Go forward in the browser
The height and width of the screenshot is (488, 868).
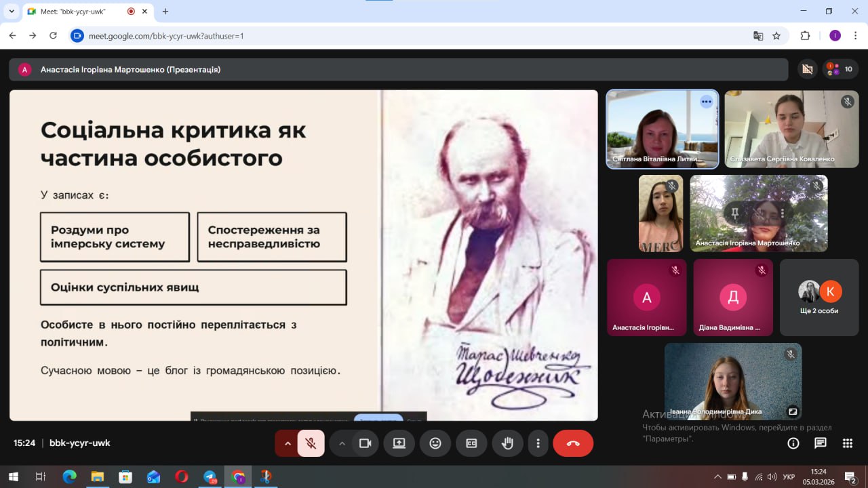pos(33,36)
